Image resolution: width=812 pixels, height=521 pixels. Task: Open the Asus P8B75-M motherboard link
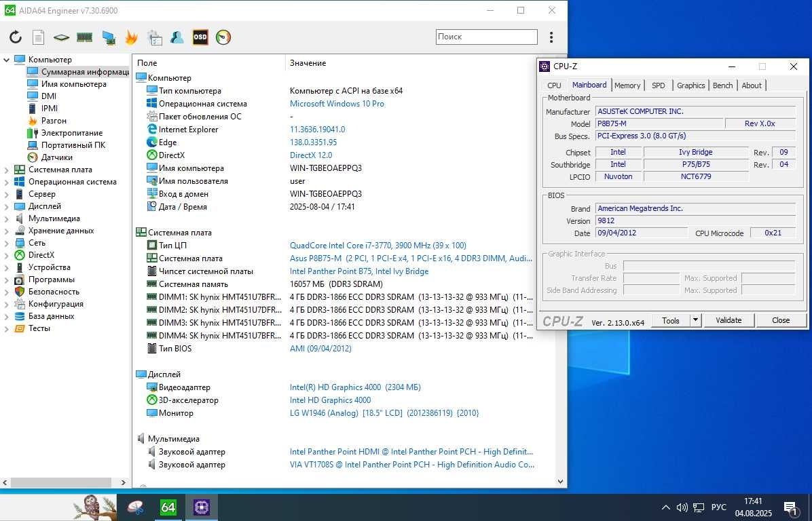[411, 258]
